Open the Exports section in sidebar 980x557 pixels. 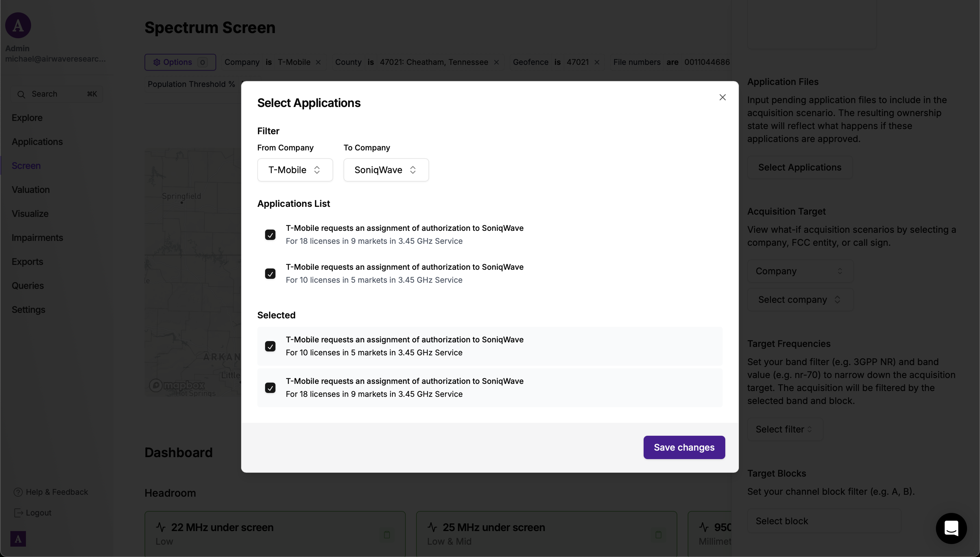pyautogui.click(x=27, y=262)
